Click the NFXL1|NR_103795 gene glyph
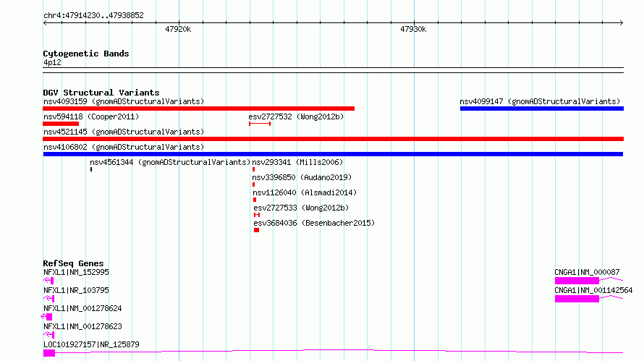Image resolution: width=644 pixels, height=361 pixels. coord(49,299)
